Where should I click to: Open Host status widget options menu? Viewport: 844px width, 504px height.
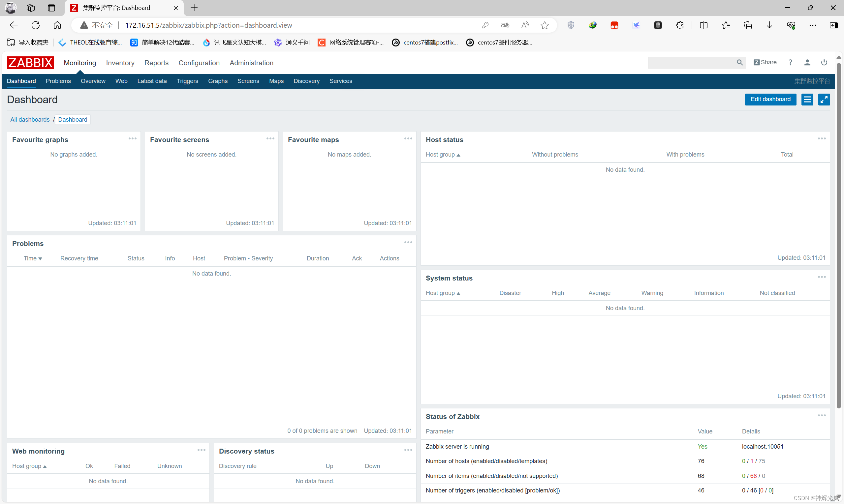pos(822,139)
